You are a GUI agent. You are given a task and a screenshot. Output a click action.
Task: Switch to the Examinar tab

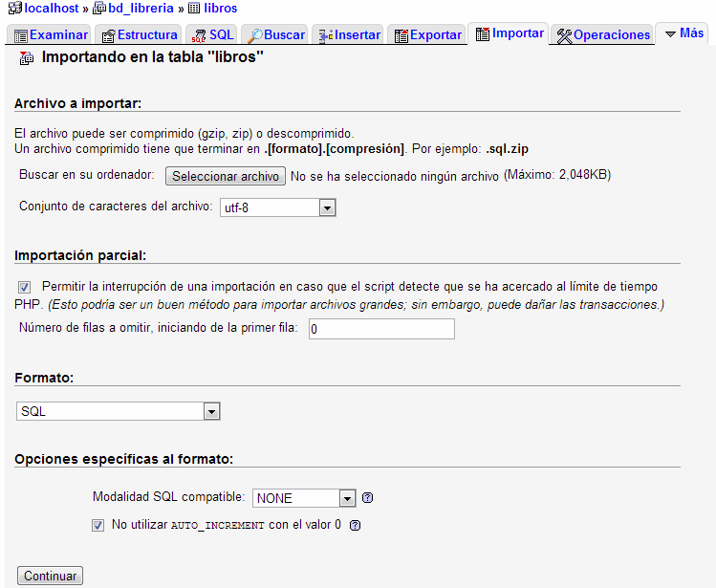click(50, 35)
